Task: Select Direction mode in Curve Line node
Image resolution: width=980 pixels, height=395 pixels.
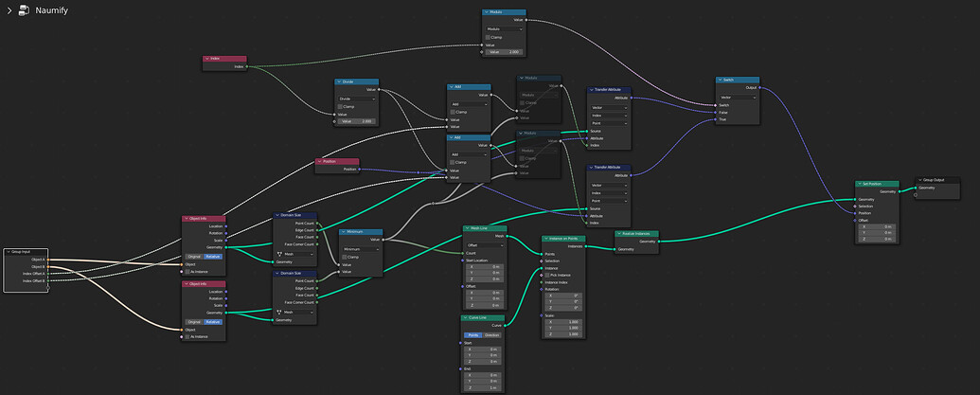Action: (x=492, y=335)
